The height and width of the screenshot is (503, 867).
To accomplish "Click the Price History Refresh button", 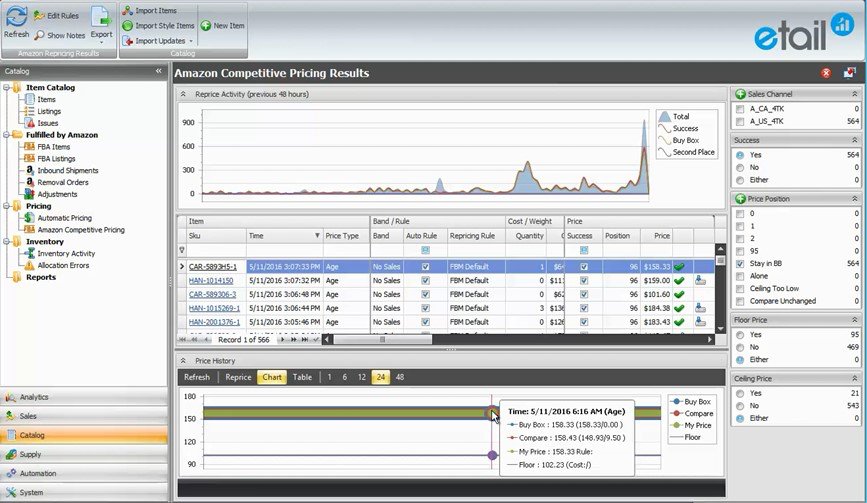I will tap(197, 378).
